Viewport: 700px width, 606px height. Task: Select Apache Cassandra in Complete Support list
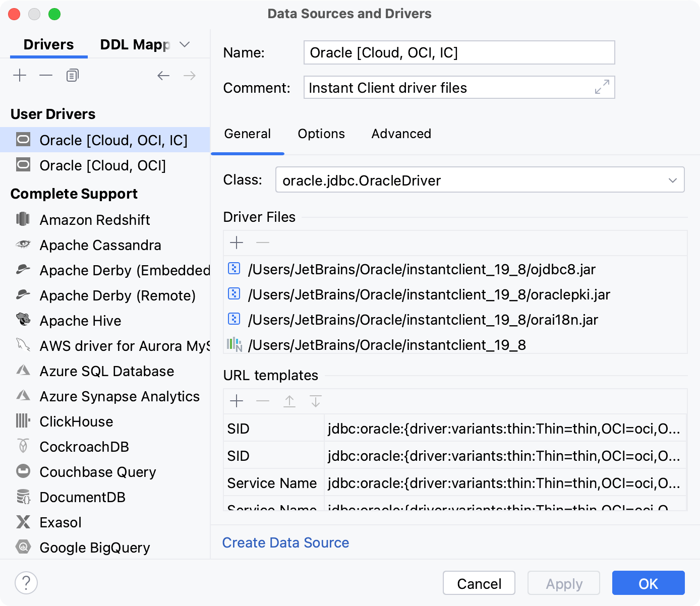[x=100, y=245]
